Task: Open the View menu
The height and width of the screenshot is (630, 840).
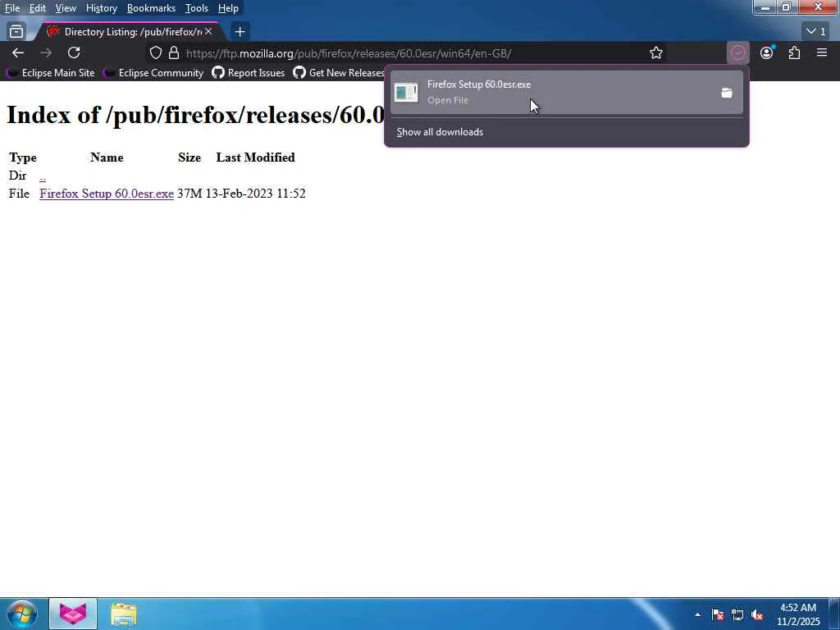Action: [x=66, y=8]
